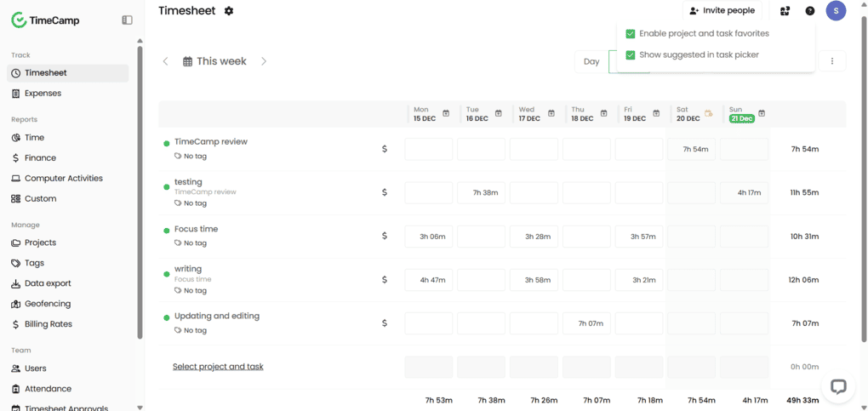Click No tag under Updating and editing
868x411 pixels.
coord(191,330)
